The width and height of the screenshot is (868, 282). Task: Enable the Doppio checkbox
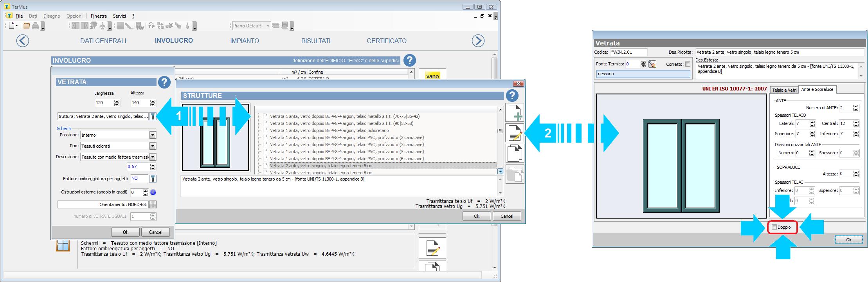tap(774, 227)
